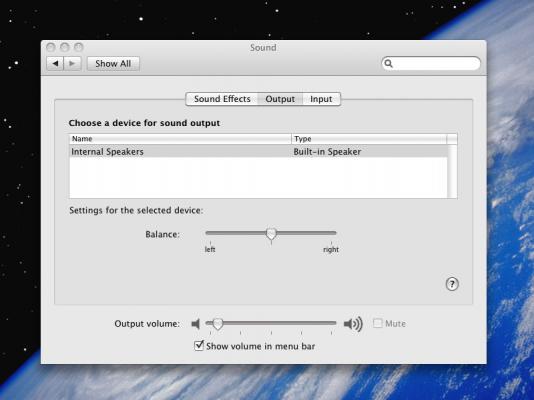
Task: Click the magnifying glass search icon
Action: [x=389, y=64]
